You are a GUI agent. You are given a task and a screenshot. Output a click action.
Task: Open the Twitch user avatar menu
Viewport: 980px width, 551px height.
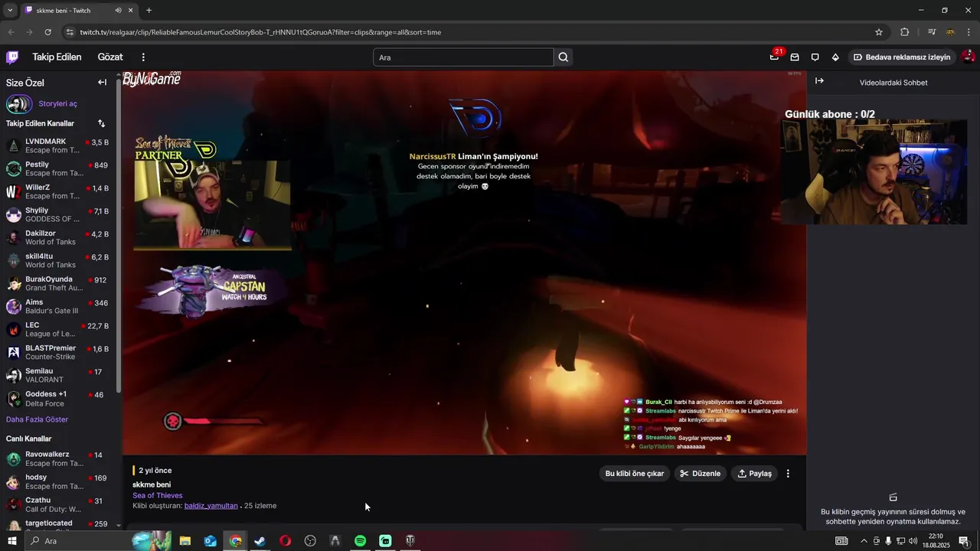(968, 57)
